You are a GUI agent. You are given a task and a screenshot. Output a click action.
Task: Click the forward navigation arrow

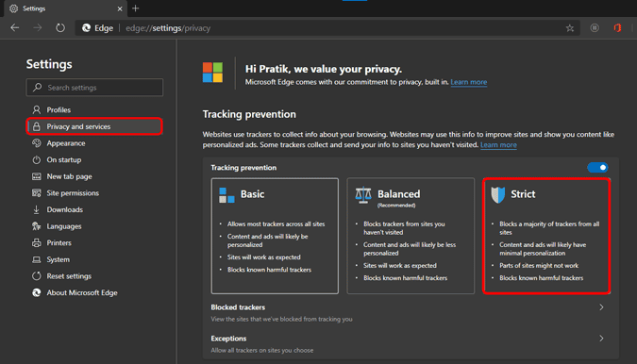(x=38, y=28)
